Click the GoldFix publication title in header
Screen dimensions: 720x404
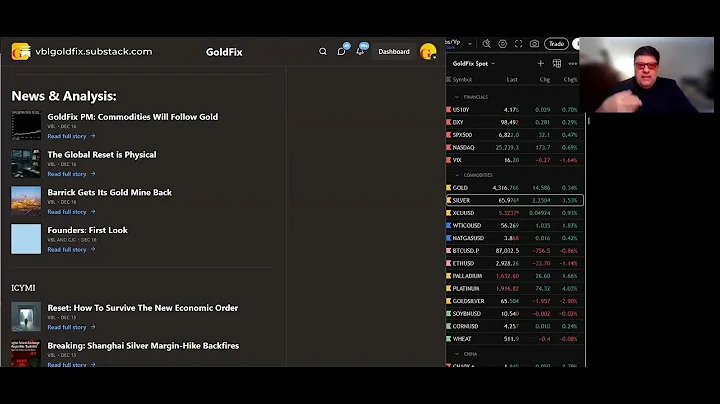coord(224,52)
